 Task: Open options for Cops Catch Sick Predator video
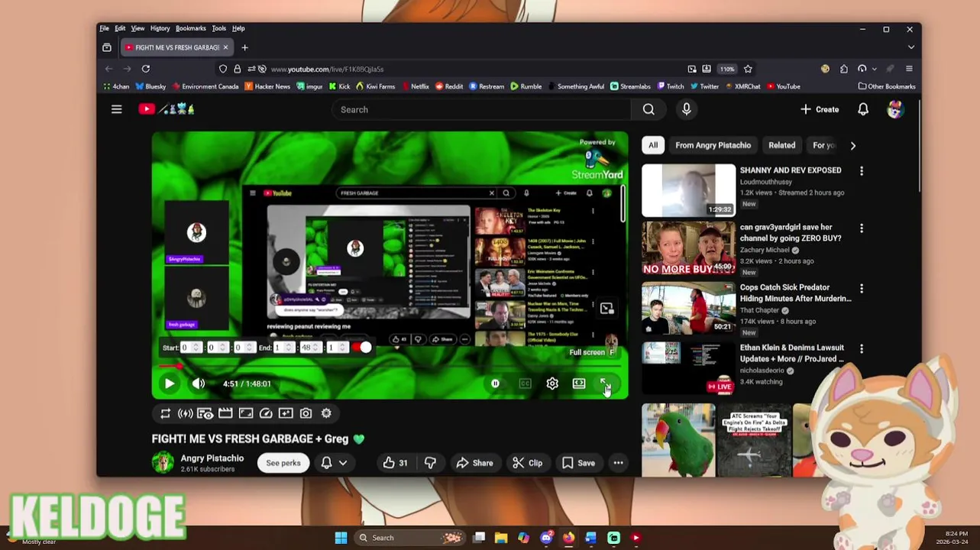click(862, 289)
